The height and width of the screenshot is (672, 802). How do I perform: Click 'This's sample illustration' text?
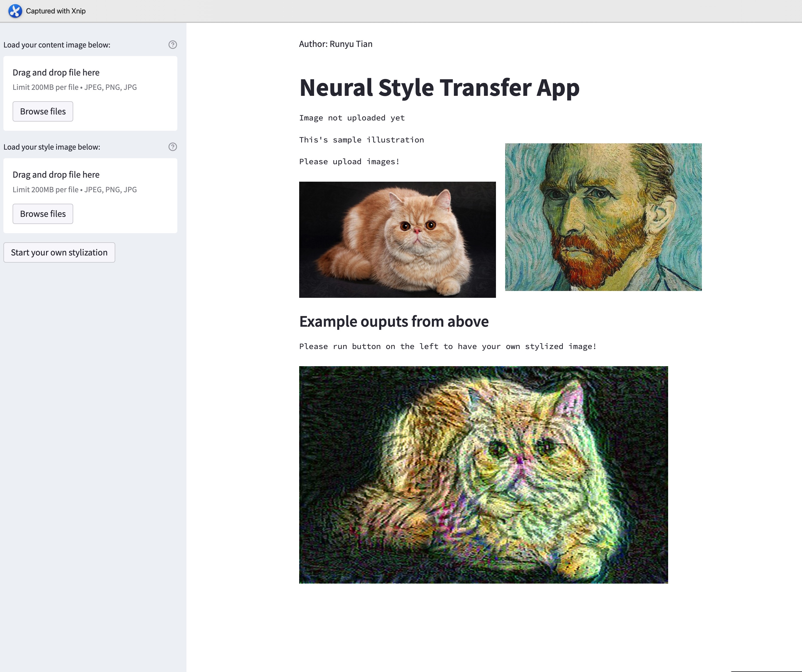(x=361, y=140)
